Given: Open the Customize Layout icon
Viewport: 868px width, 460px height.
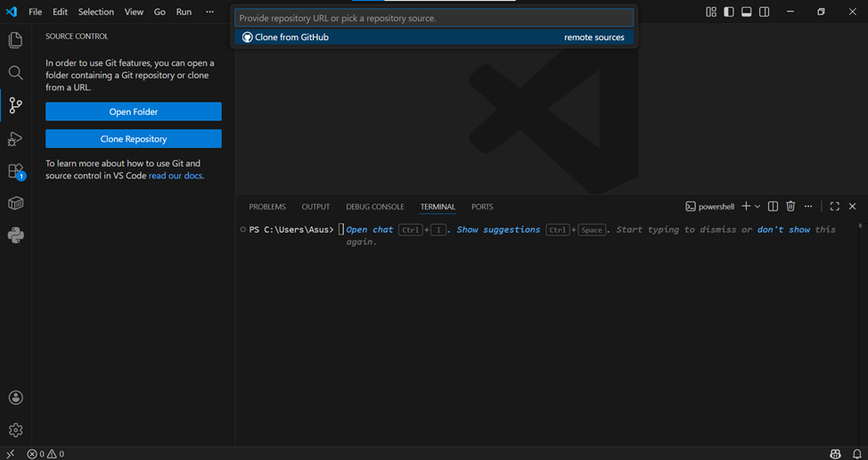Looking at the screenshot, I should pyautogui.click(x=711, y=12).
